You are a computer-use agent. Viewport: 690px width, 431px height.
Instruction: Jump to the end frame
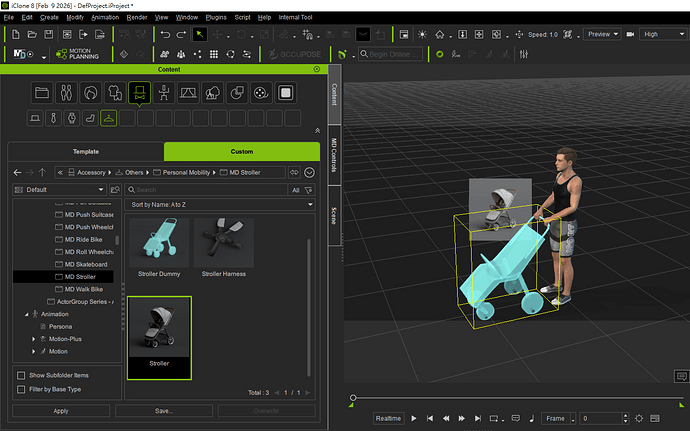(477, 418)
